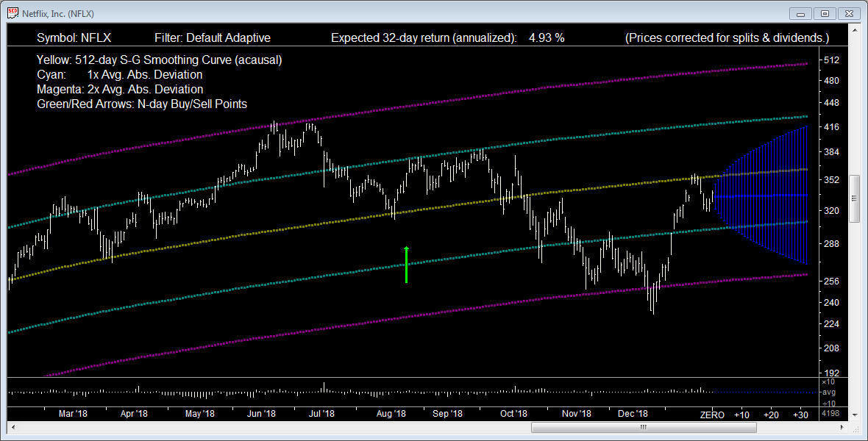The height and width of the screenshot is (441, 868).
Task: Click the Jul '18 date label
Action: pyautogui.click(x=321, y=414)
